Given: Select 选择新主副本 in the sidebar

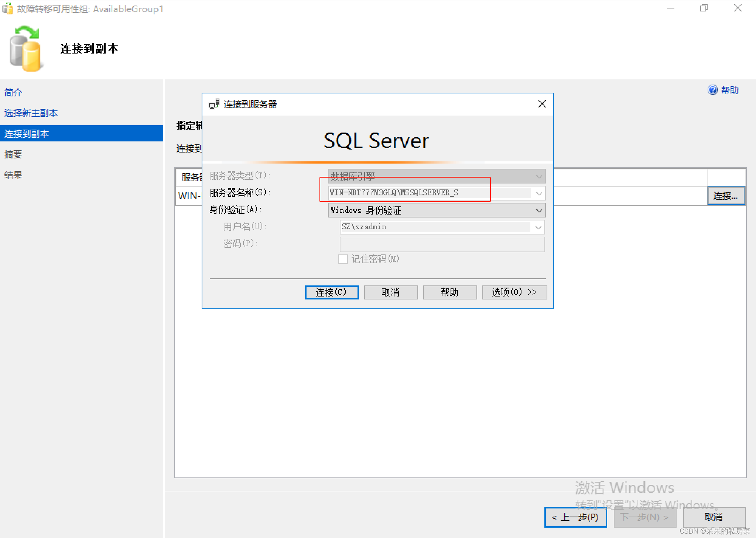Looking at the screenshot, I should (31, 113).
